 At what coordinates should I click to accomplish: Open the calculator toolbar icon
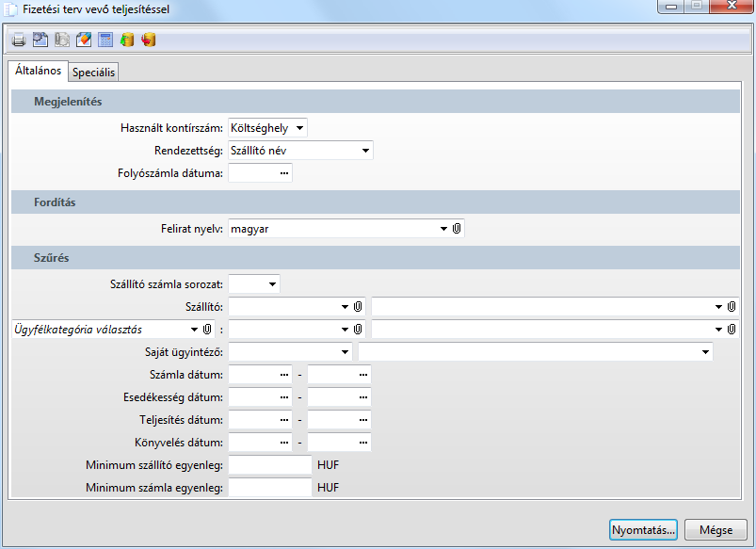pyautogui.click(x=105, y=40)
